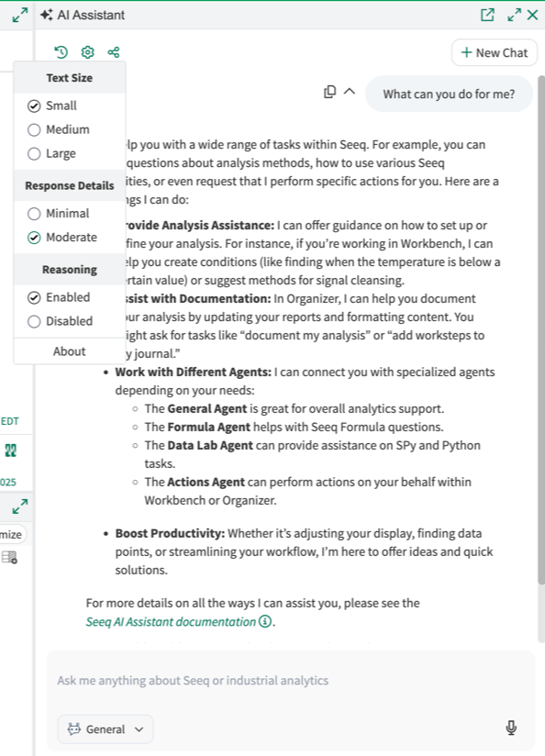Click the Text Size section header
This screenshot has width=545, height=756.
70,78
